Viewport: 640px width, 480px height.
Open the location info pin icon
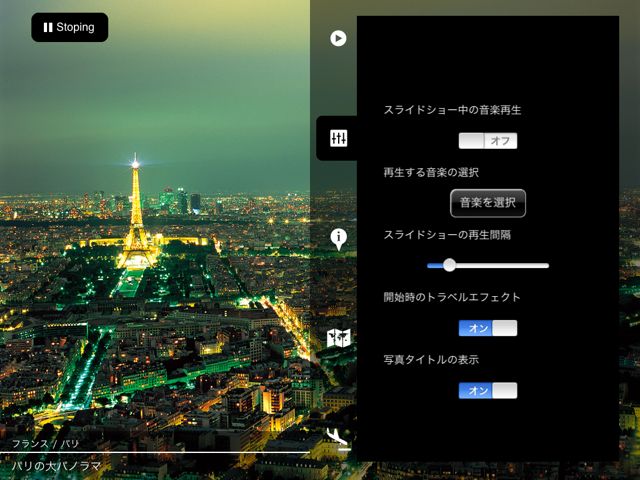(x=338, y=239)
